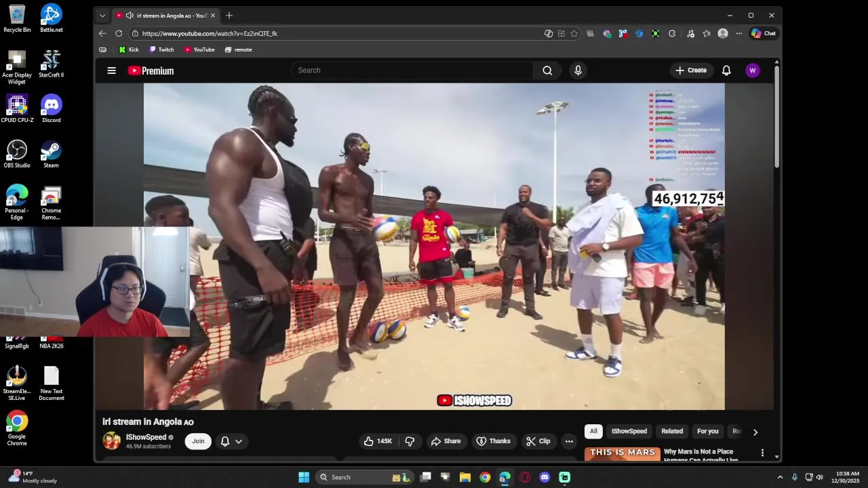Screen dimensions: 868x488
Task: Open the account avatar menu labeled W
Action: click(752, 70)
